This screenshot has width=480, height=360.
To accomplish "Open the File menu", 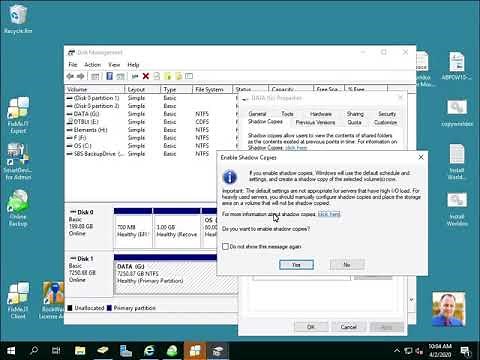I will pyautogui.click(x=73, y=65).
